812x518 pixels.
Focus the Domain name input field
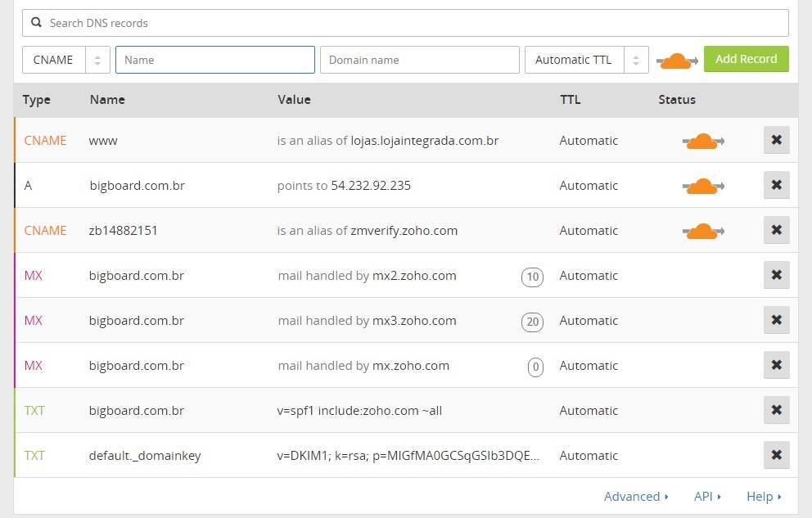tap(419, 60)
